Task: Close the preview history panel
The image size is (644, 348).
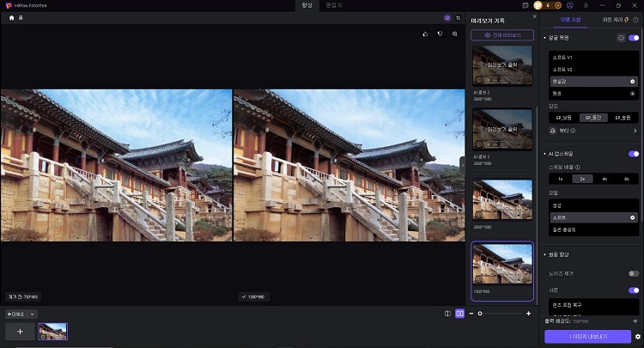Action: 534,16
